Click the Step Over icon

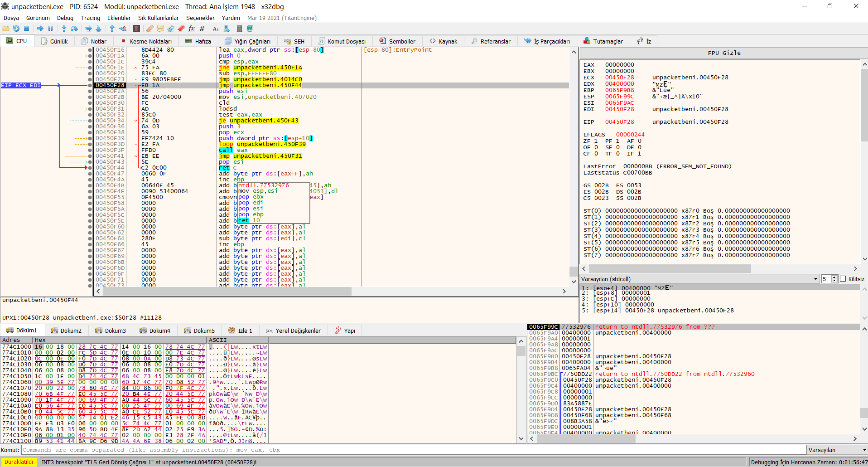point(74,29)
